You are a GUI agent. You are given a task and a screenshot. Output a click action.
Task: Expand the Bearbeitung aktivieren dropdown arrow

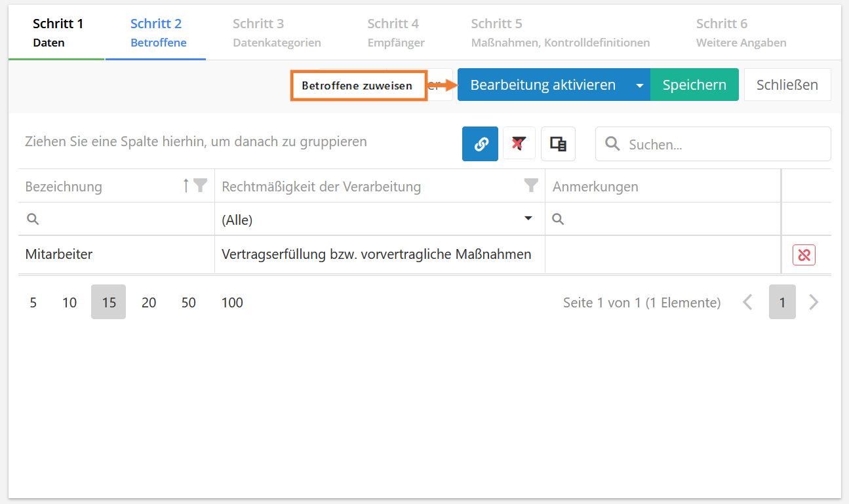[639, 86]
